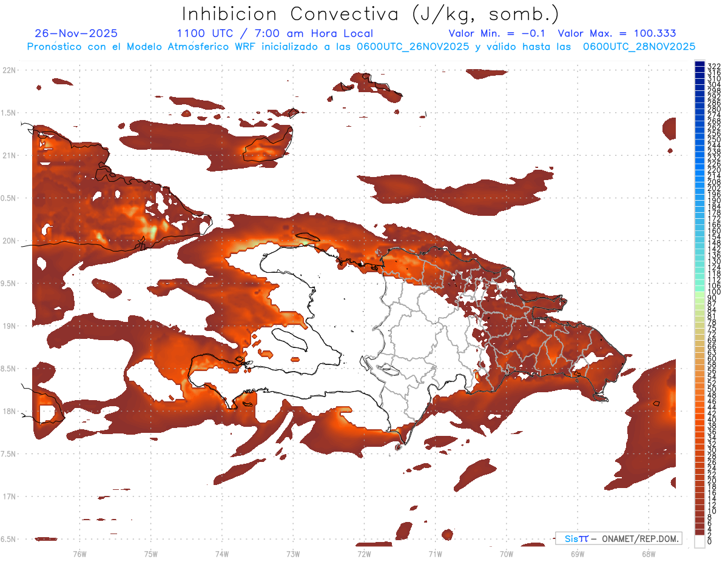
Task: Click the '21N' latitude label
Action: 9,155
